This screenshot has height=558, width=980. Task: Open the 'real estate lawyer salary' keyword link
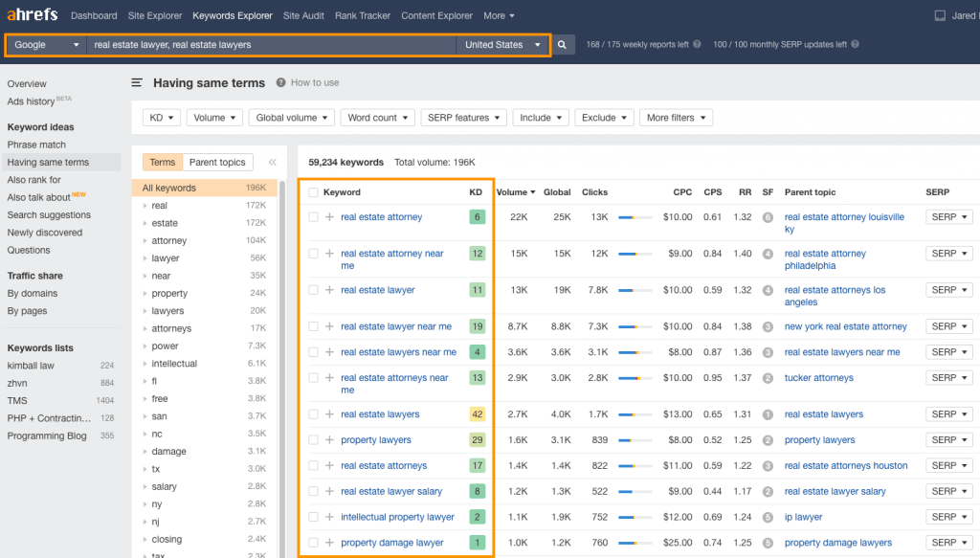tap(391, 491)
